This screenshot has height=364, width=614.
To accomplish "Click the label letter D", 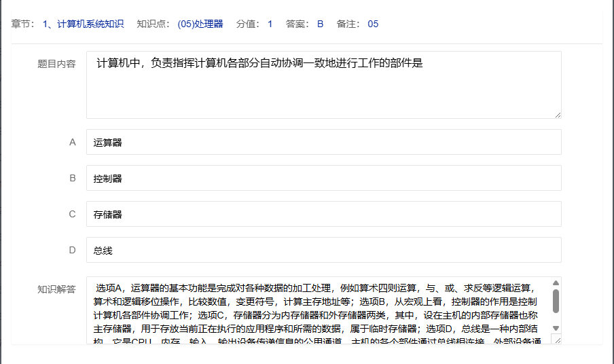I will pos(73,250).
